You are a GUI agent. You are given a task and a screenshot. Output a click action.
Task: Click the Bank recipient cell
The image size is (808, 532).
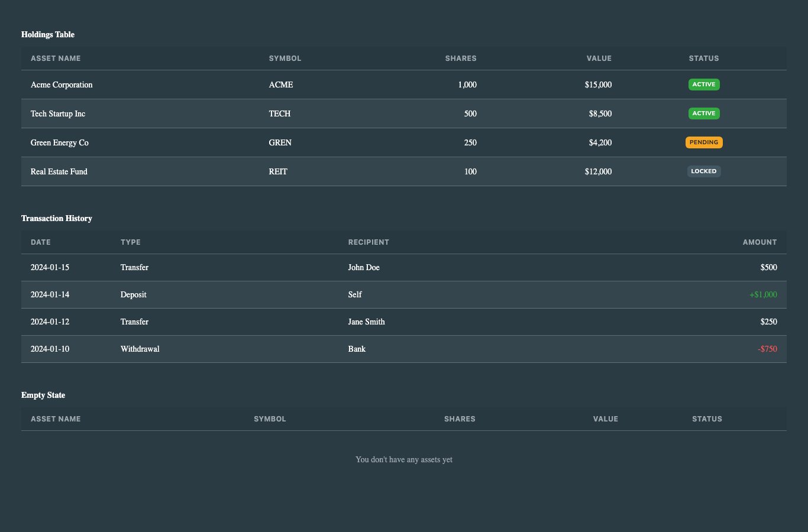(x=357, y=349)
